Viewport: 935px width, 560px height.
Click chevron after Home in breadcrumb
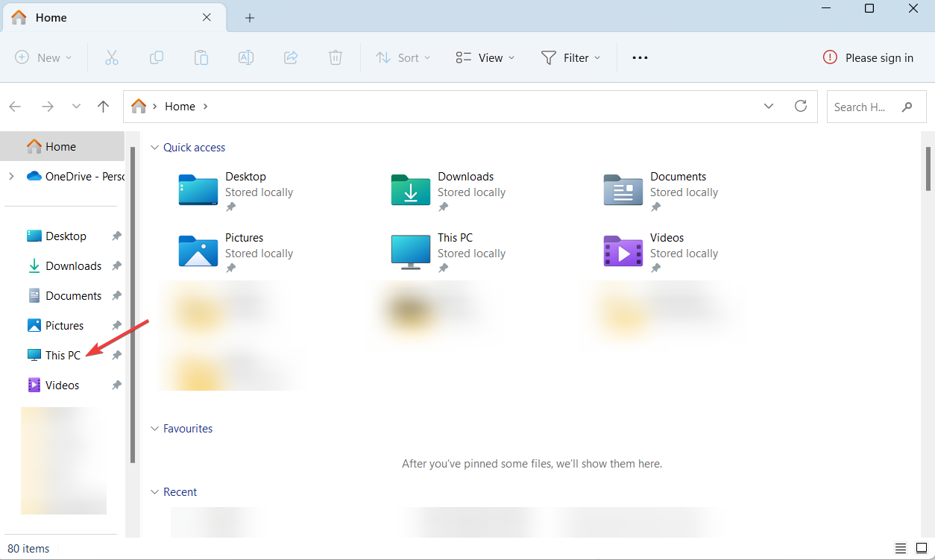(206, 107)
